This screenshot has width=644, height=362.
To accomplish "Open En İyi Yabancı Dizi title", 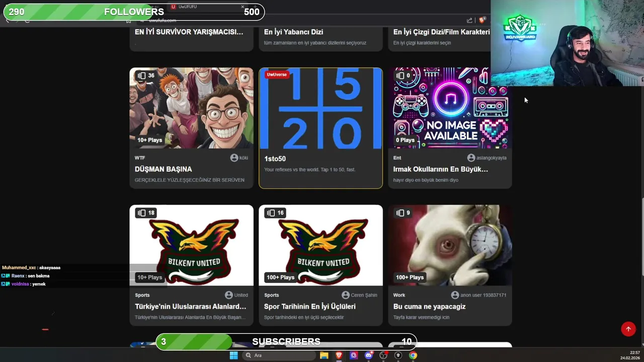I will pyautogui.click(x=293, y=32).
